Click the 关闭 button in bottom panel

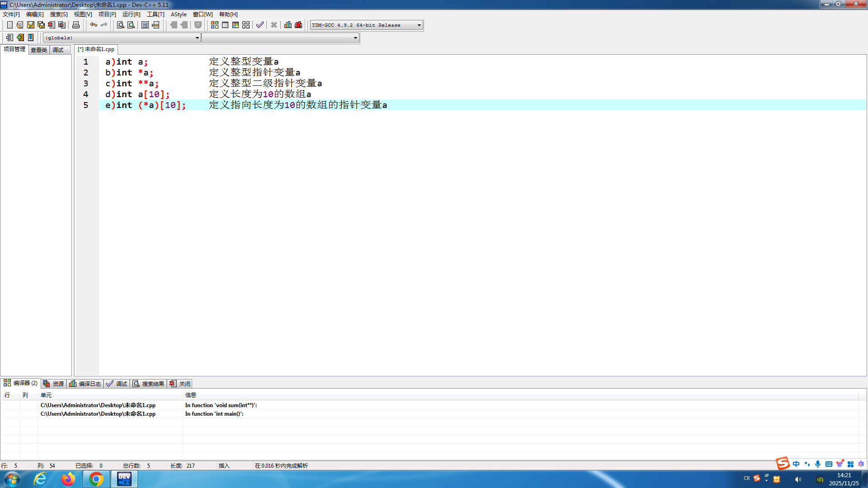180,384
